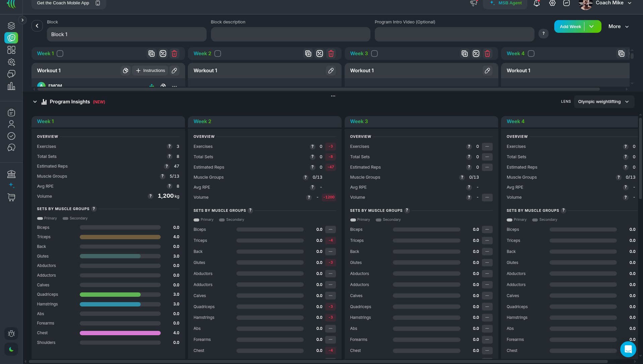This screenshot has width=643, height=364.
Task: Delete Week 2 with the red trash icon
Action: pyautogui.click(x=331, y=54)
